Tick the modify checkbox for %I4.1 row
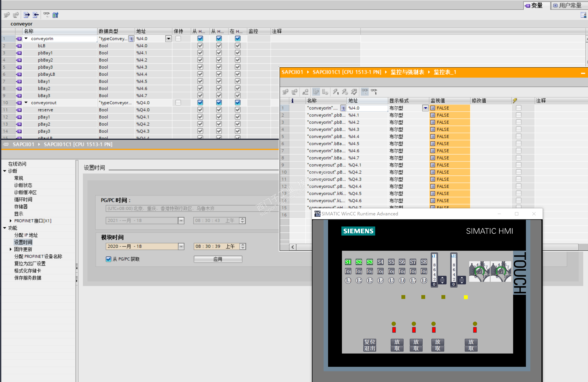This screenshot has width=588, height=382. (x=519, y=115)
